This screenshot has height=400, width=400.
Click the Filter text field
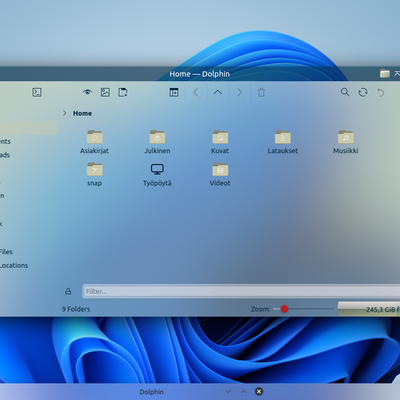(x=241, y=291)
